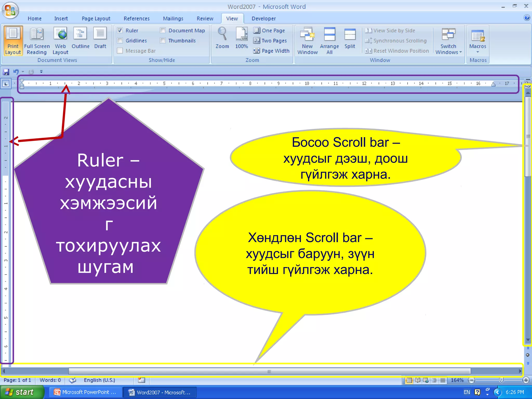Click View Side by Side
The image size is (532, 399).
click(390, 30)
